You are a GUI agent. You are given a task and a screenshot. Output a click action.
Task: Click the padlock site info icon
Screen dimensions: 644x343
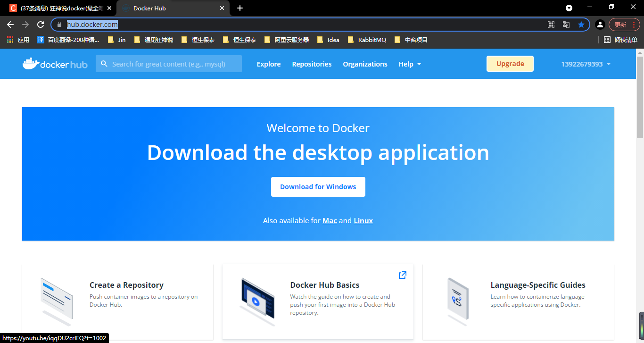click(x=59, y=25)
